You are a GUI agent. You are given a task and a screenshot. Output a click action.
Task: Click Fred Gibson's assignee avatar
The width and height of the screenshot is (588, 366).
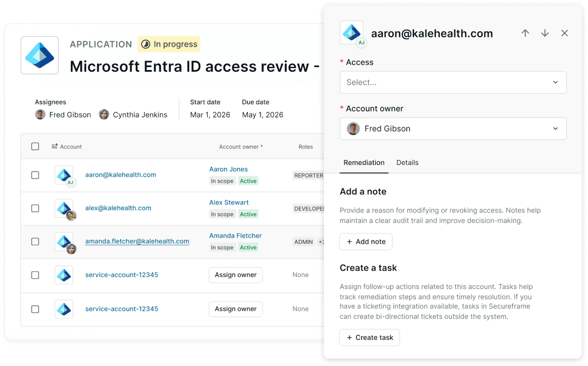[40, 114]
